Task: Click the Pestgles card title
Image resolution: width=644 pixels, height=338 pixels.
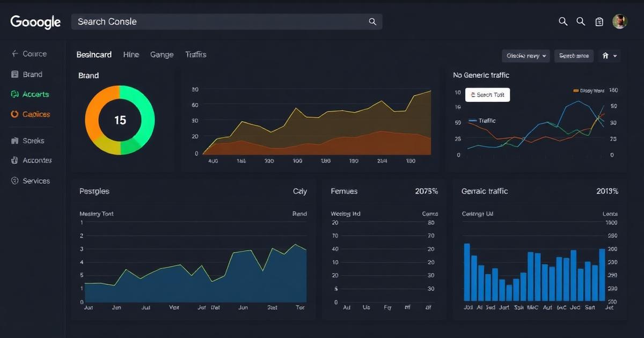Action: click(94, 191)
